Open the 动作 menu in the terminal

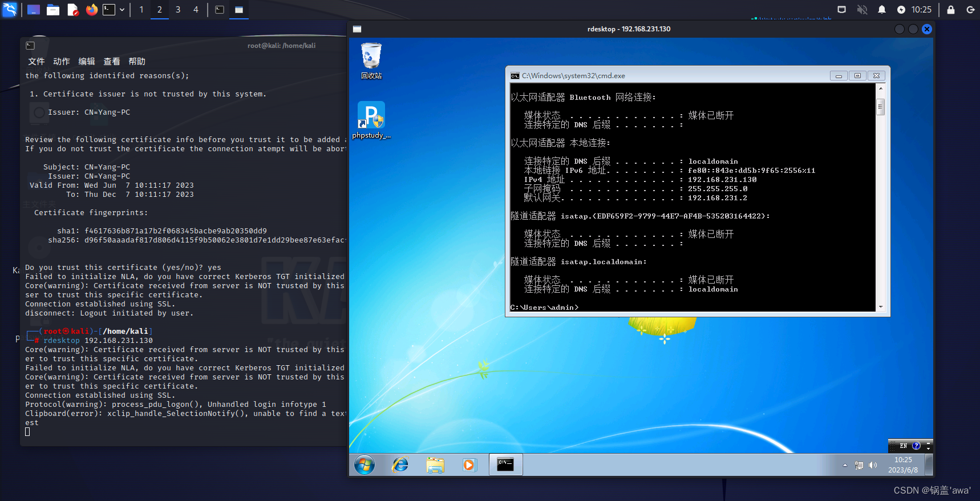[61, 61]
